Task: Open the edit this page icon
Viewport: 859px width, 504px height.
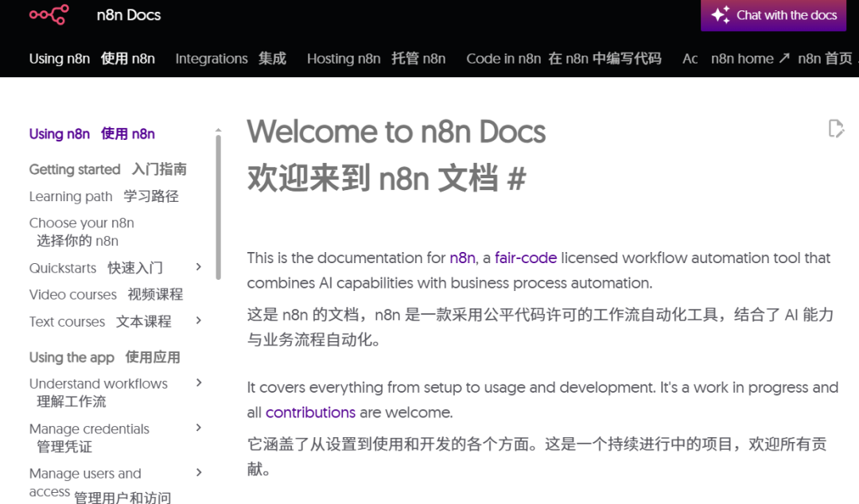Action: pyautogui.click(x=836, y=129)
